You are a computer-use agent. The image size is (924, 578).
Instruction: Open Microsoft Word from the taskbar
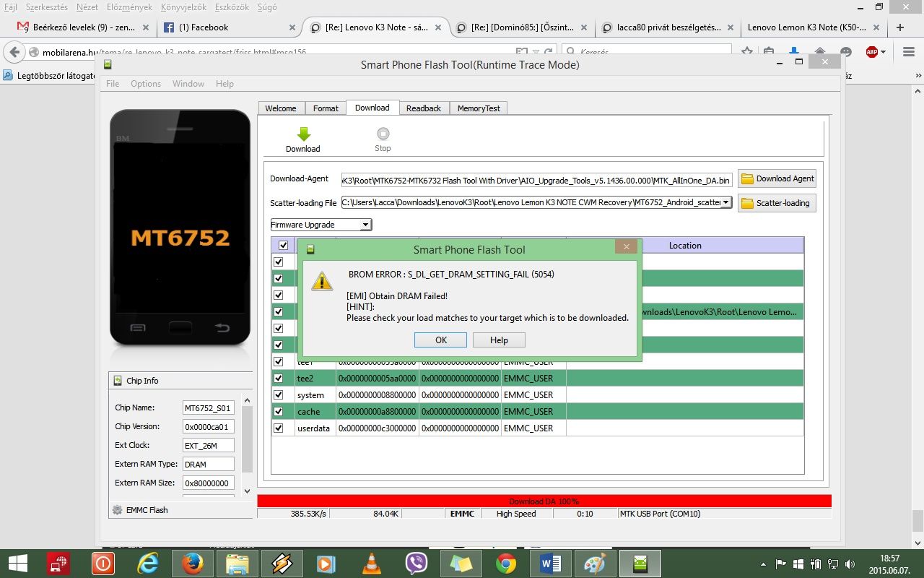click(551, 564)
